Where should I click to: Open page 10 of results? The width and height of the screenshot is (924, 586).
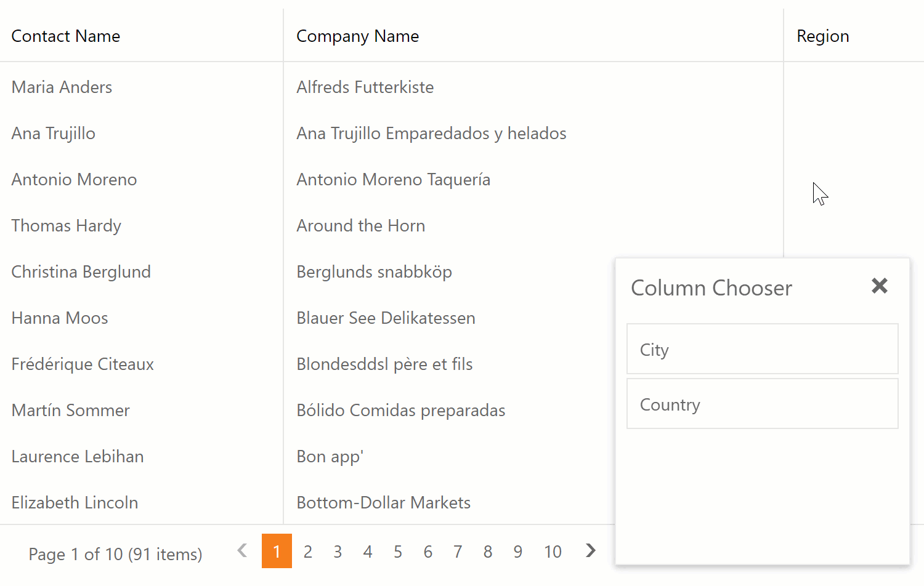coord(553,552)
